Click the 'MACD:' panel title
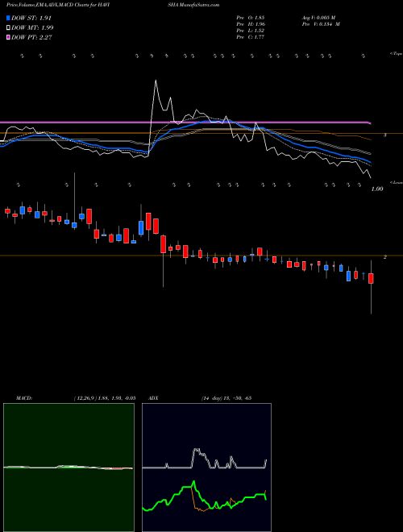The height and width of the screenshot is (532, 403). (x=24, y=397)
